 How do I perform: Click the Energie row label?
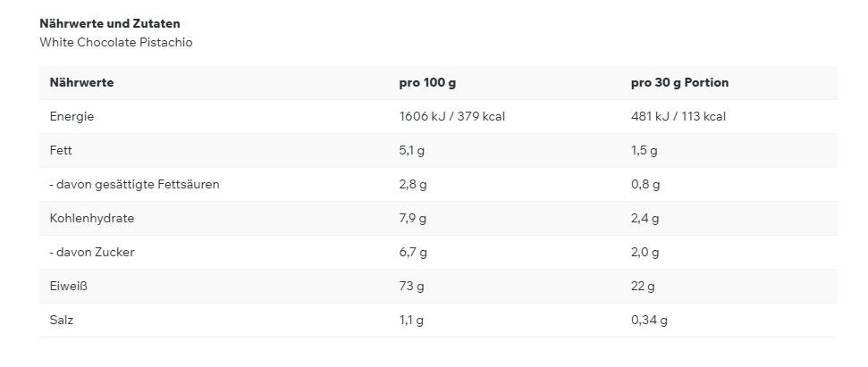pos(72,116)
